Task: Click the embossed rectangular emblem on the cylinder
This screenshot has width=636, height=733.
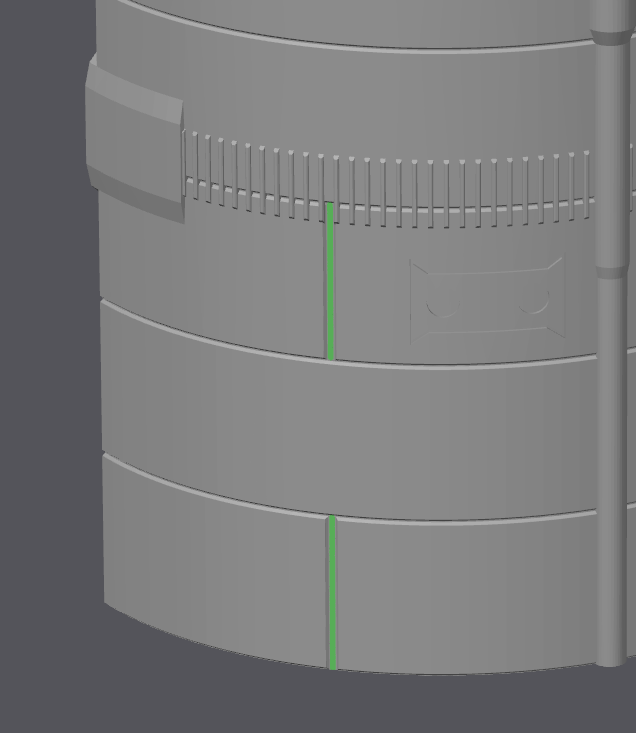Action: pos(487,299)
